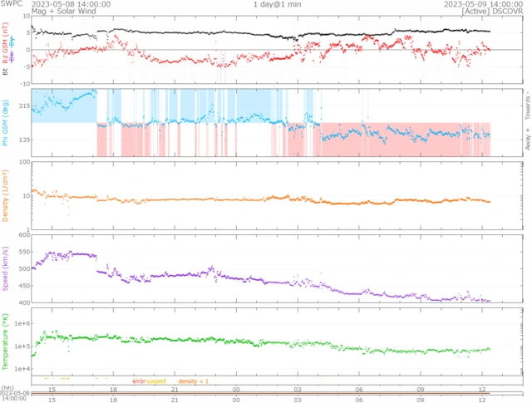
Task: Click the yellow suspect legend entry
Action: pos(156,381)
